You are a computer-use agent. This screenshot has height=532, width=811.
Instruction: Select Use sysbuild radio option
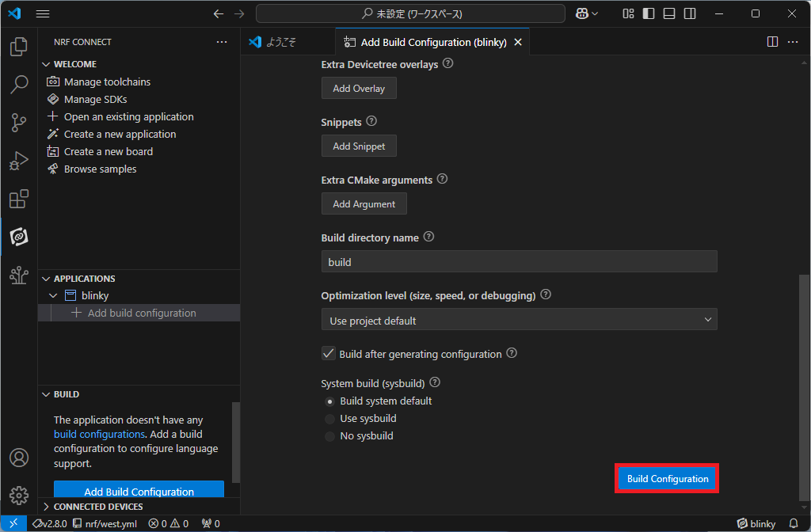(329, 419)
